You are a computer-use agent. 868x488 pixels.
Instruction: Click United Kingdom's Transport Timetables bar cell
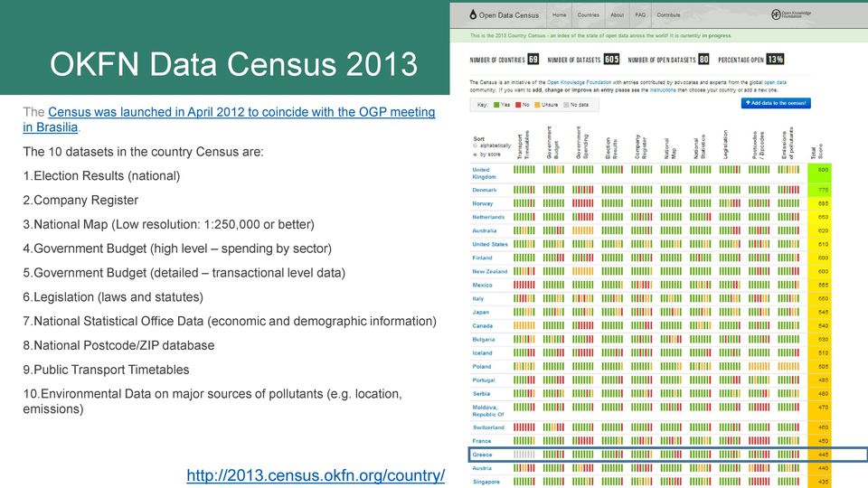click(524, 170)
